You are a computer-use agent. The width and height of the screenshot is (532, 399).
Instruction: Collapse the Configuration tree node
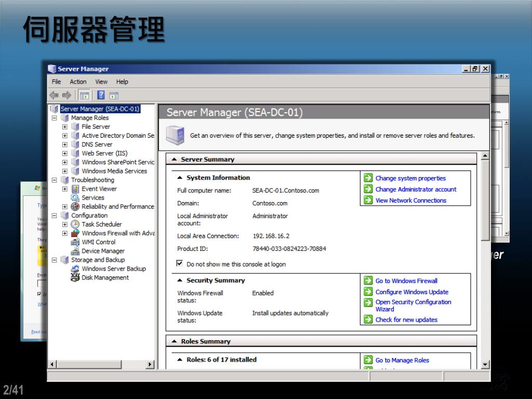(x=54, y=216)
